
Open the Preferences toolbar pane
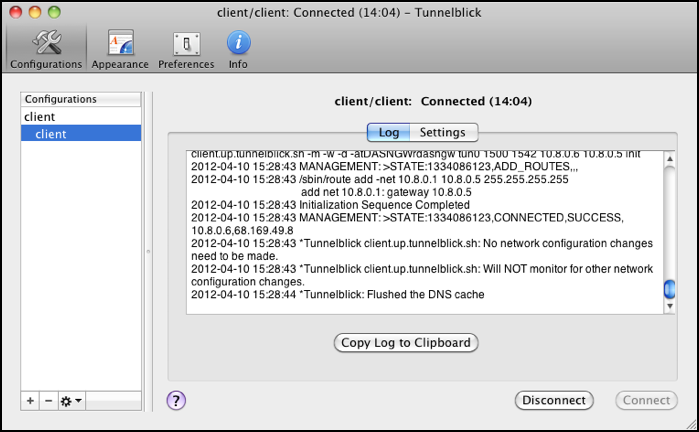pos(186,49)
